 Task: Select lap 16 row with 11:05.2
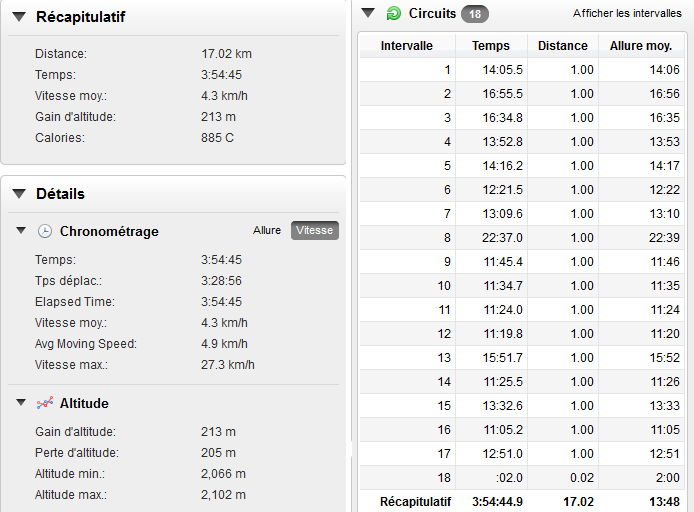click(522, 430)
